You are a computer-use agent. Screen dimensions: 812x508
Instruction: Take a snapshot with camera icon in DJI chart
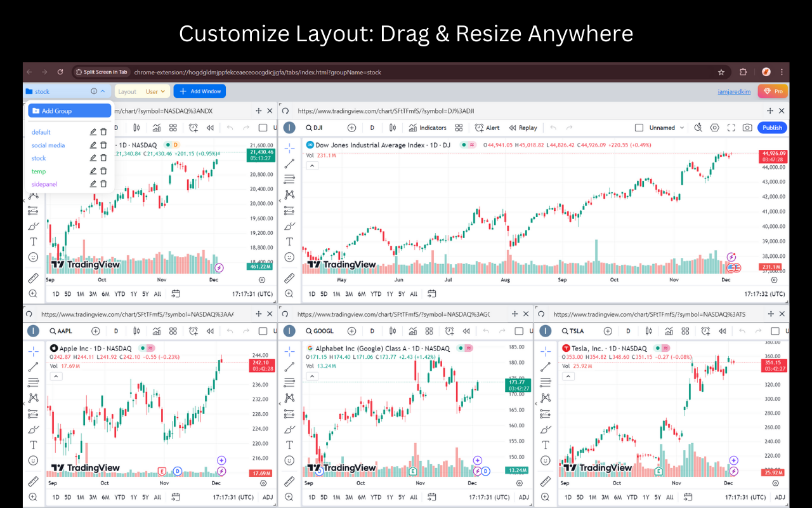748,128
